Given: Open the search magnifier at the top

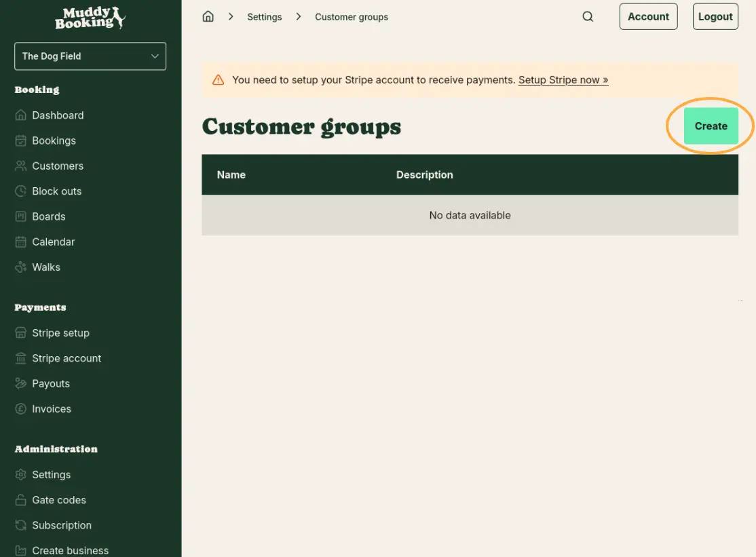Looking at the screenshot, I should (588, 16).
